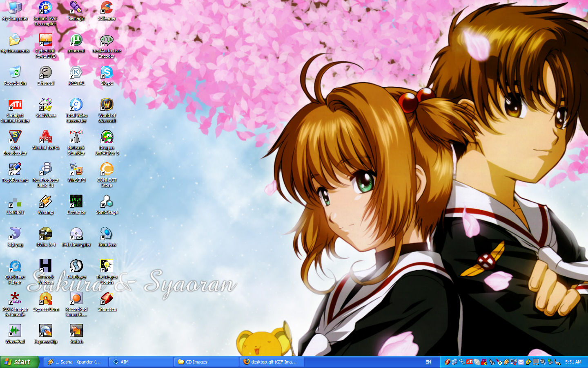588x368 pixels.
Task: Click the EN language bar indicator
Action: pos(428,362)
